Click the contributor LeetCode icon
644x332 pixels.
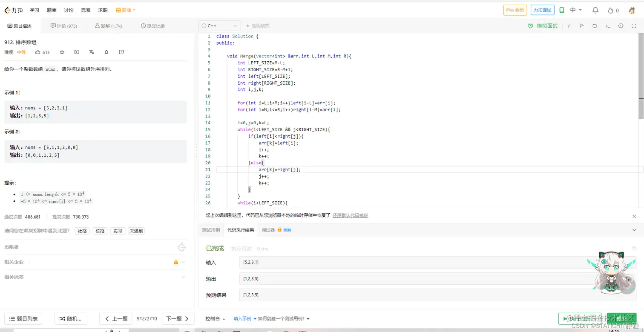[x=182, y=247]
